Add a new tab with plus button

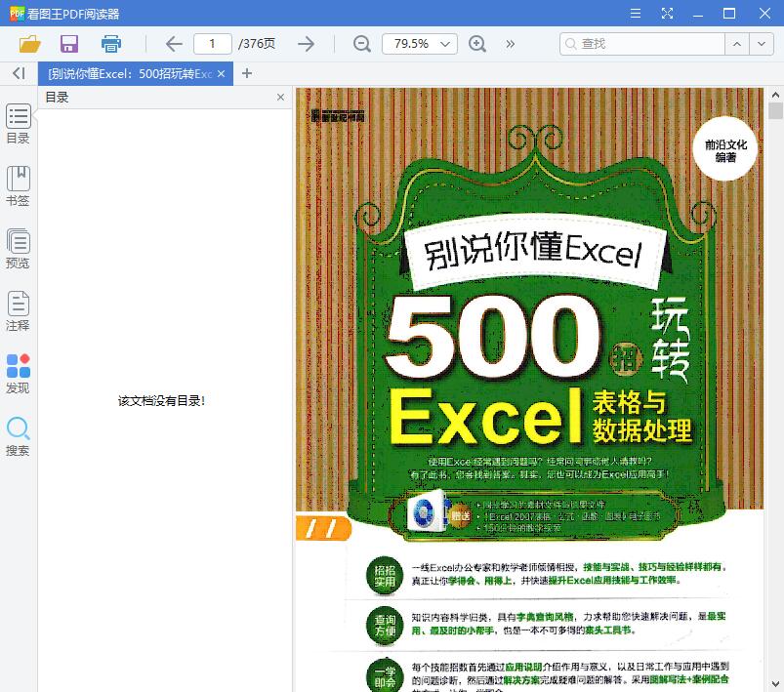246,73
